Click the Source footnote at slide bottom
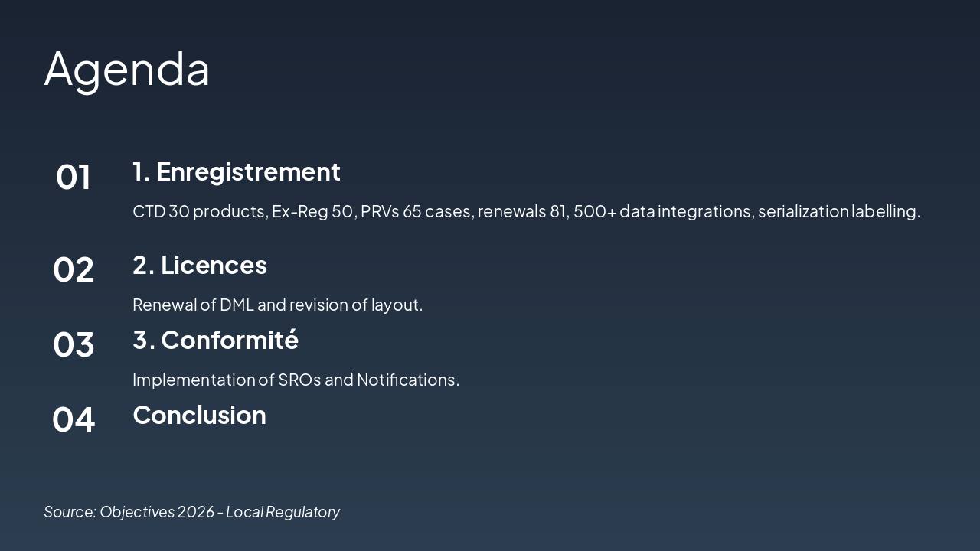This screenshot has width=980, height=551. click(191, 511)
